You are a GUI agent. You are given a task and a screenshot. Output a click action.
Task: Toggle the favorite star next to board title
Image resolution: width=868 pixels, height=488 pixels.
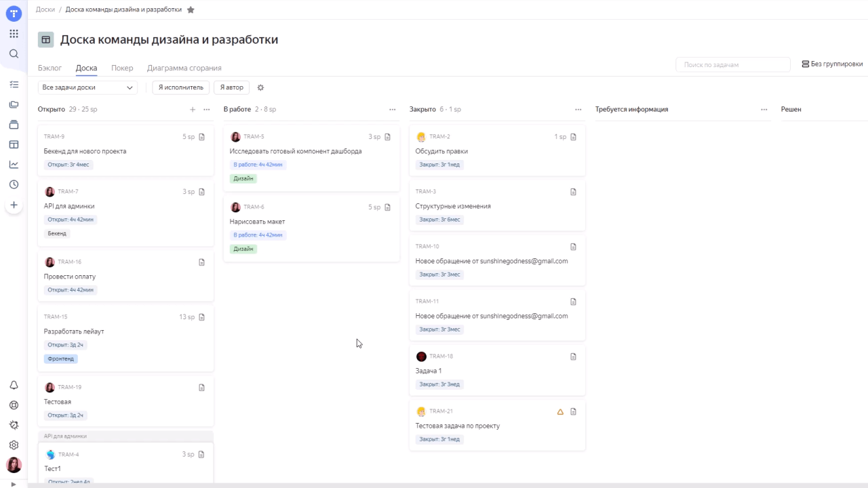[x=191, y=9]
